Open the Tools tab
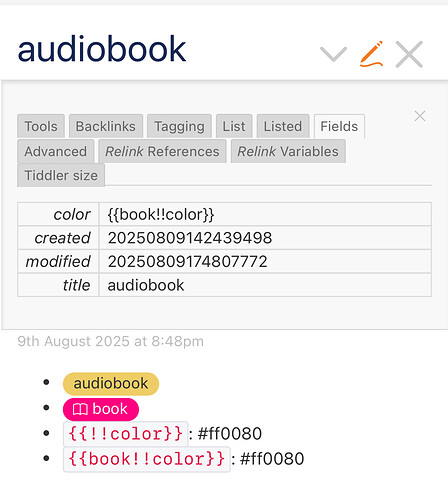448x500 pixels. [41, 126]
